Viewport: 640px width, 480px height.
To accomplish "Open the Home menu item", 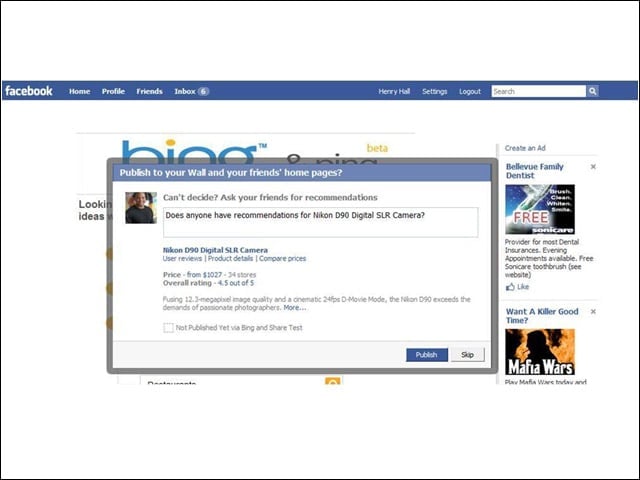I will [x=80, y=91].
